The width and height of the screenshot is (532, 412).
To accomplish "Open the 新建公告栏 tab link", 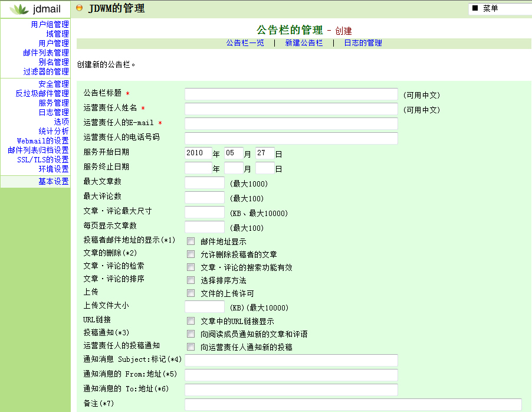I will click(304, 43).
